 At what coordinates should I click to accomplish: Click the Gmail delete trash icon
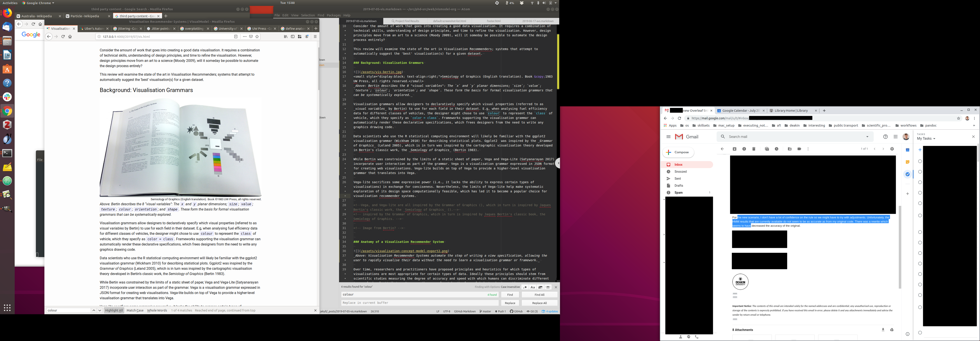point(754,149)
